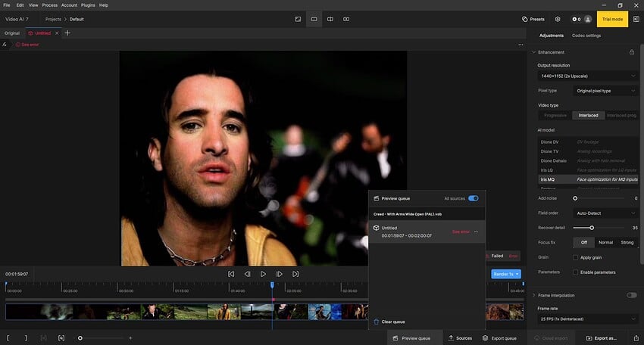This screenshot has height=345, width=644.
Task: Switch to the Codec settings tab
Action: coord(586,36)
